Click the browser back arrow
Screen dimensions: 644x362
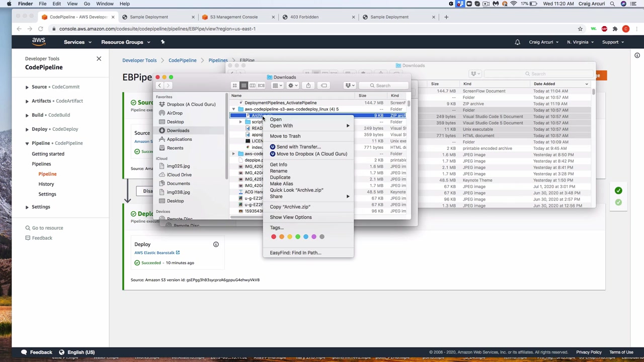click(19, 29)
